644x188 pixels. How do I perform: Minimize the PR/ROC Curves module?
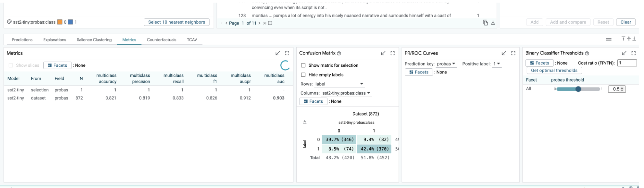pos(504,53)
